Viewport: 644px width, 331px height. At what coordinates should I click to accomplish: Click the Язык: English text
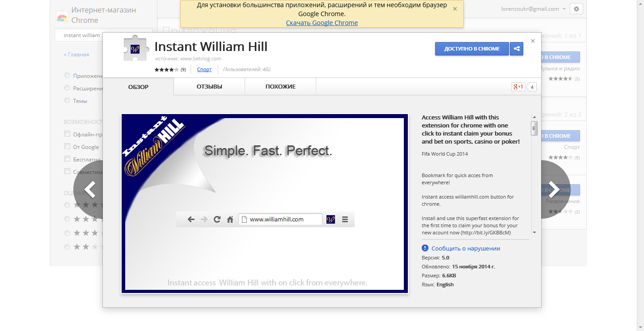coord(438,284)
